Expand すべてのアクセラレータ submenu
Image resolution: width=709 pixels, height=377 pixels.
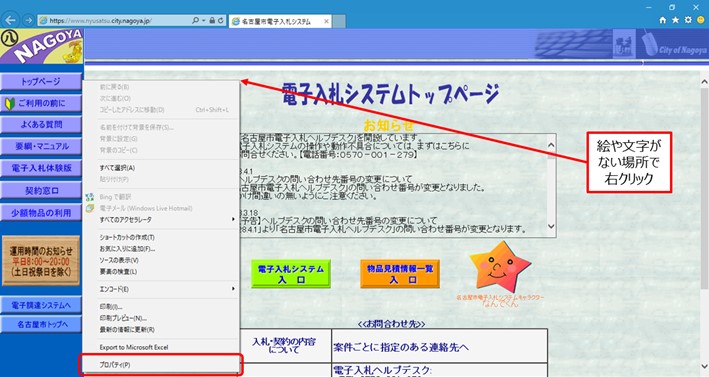(x=161, y=220)
